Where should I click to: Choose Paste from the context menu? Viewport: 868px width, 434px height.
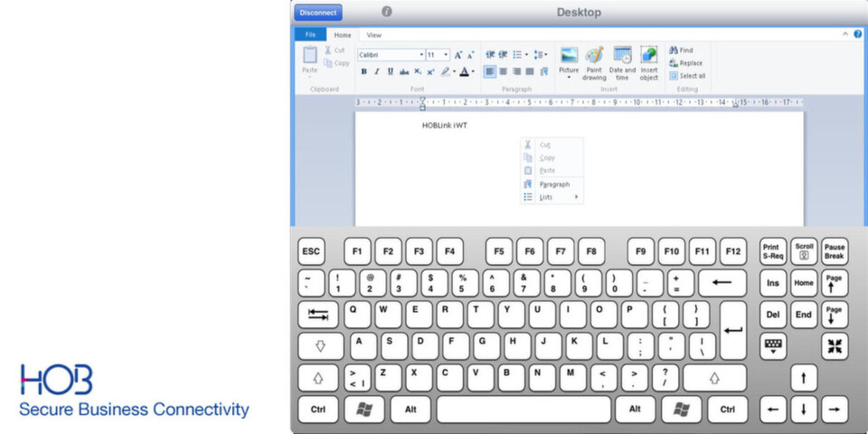552,171
